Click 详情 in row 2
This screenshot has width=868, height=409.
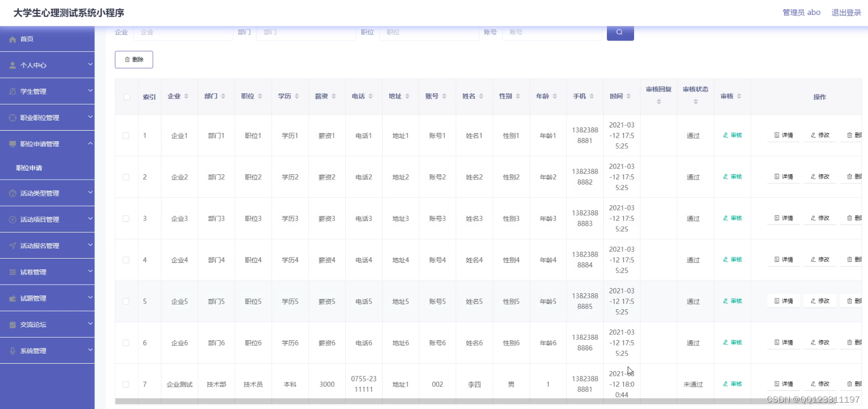point(784,177)
